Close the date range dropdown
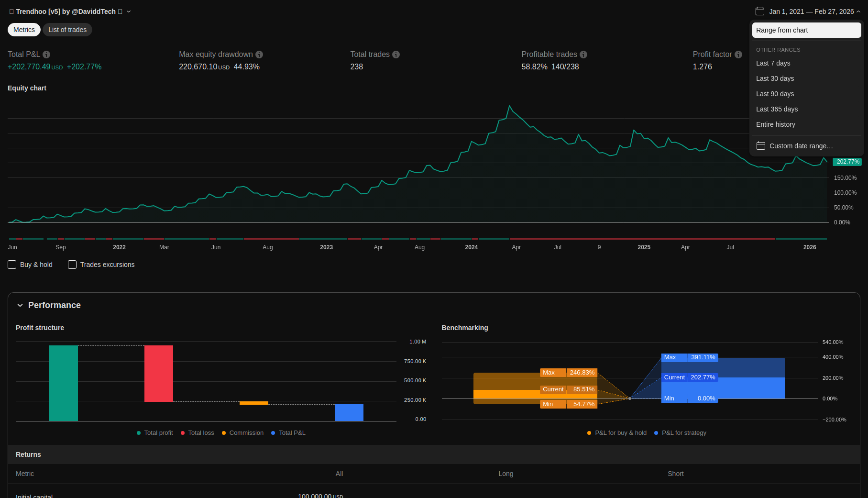Image resolution: width=868 pixels, height=498 pixels. tap(858, 11)
